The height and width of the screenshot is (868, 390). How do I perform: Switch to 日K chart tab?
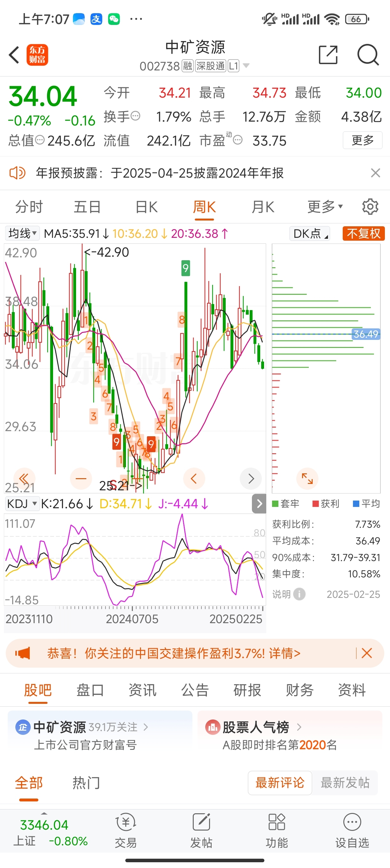click(x=146, y=206)
